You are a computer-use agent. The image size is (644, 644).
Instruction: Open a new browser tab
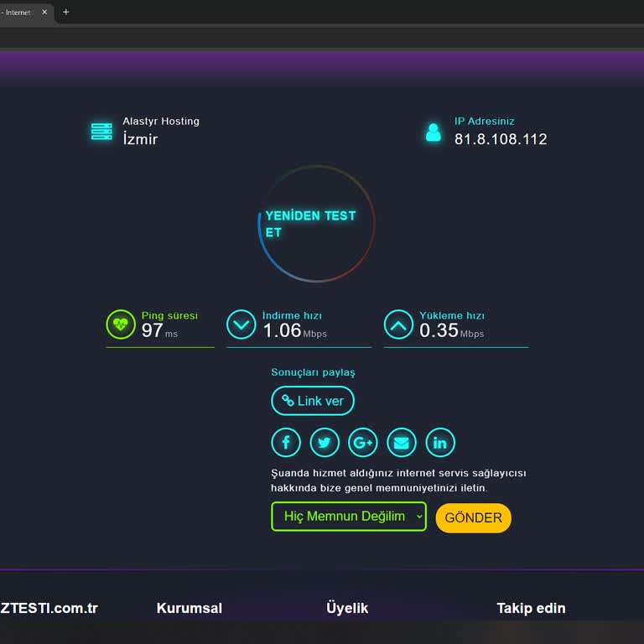(65, 12)
